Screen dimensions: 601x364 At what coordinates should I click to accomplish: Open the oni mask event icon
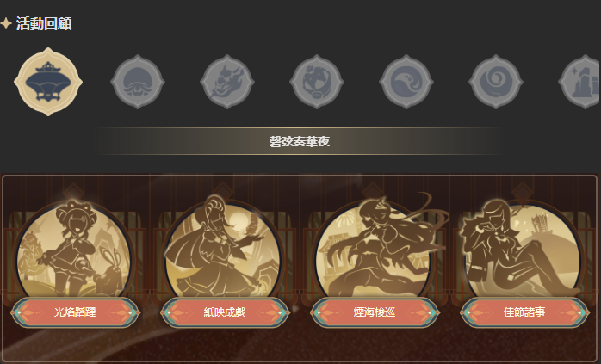click(227, 82)
